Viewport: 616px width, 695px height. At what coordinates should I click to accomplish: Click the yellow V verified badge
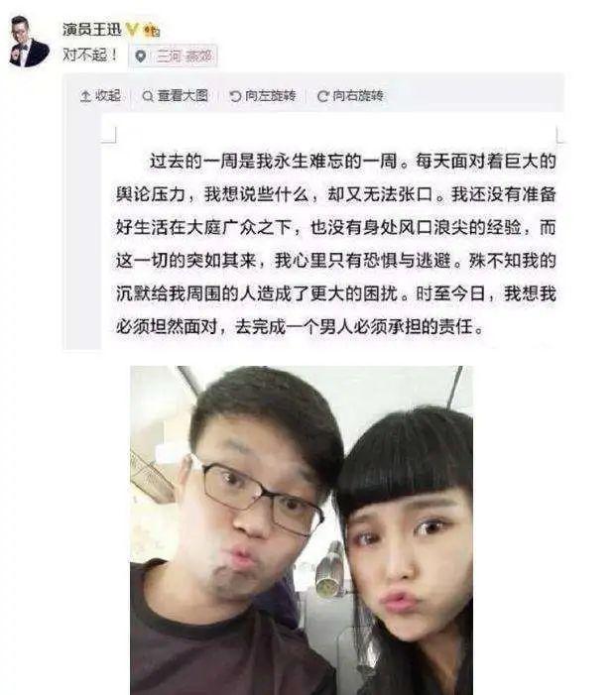click(132, 30)
